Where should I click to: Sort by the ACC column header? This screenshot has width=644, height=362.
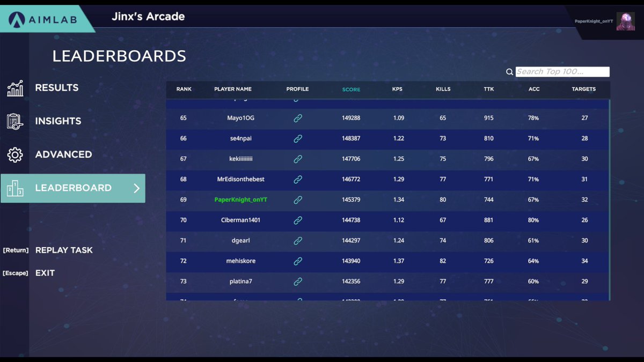coord(534,89)
